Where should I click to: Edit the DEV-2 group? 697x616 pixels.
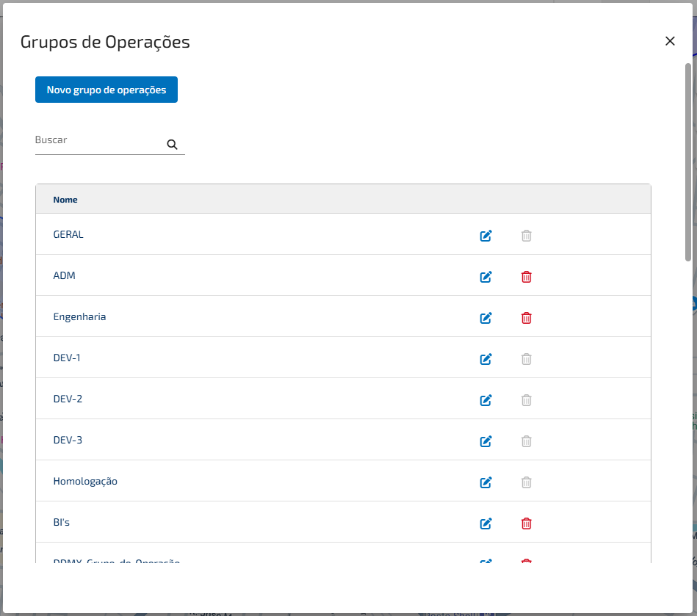[486, 400]
